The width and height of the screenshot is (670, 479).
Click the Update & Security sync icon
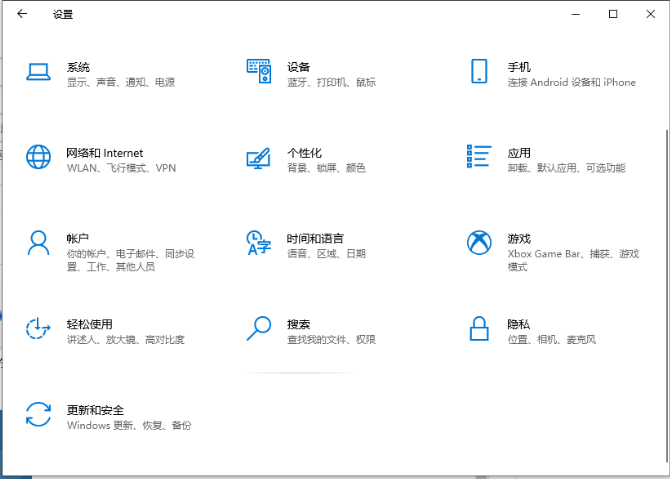38,415
